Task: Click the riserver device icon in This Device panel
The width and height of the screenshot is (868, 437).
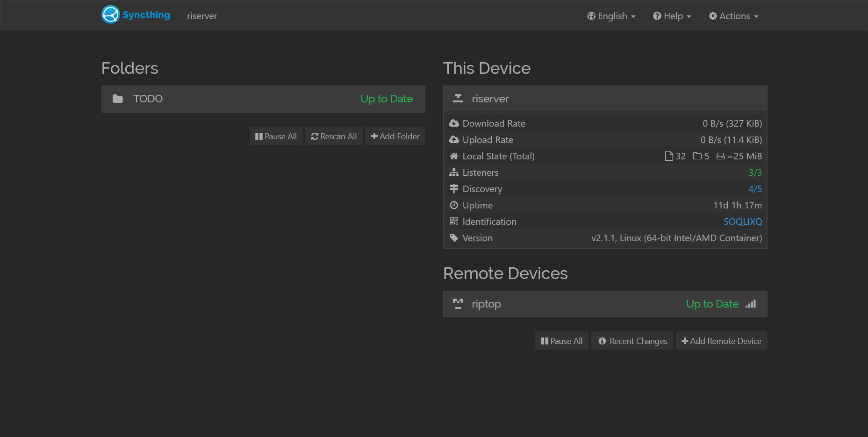Action: point(458,99)
